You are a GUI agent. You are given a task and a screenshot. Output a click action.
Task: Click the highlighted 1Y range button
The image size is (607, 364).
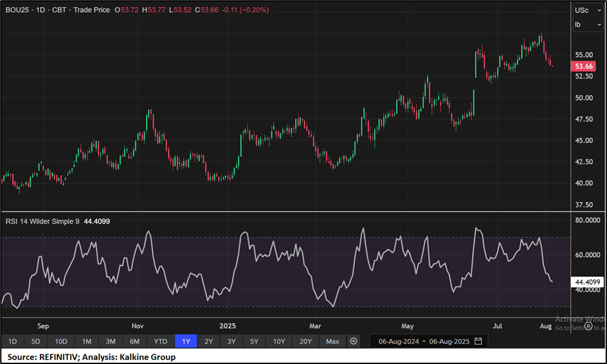(x=185, y=341)
